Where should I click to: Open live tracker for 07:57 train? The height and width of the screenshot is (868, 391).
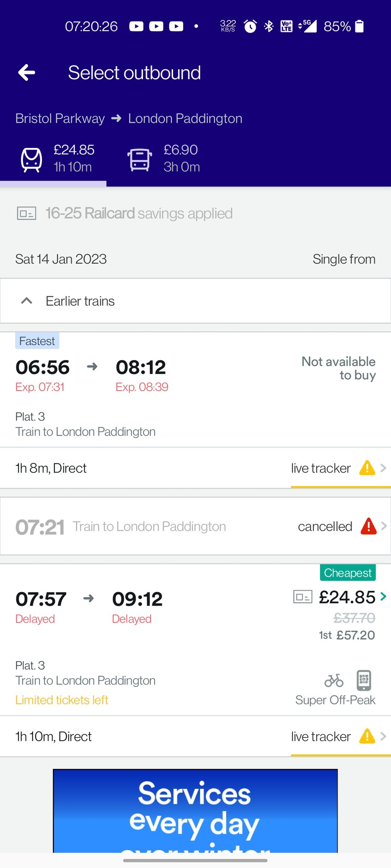tap(321, 737)
